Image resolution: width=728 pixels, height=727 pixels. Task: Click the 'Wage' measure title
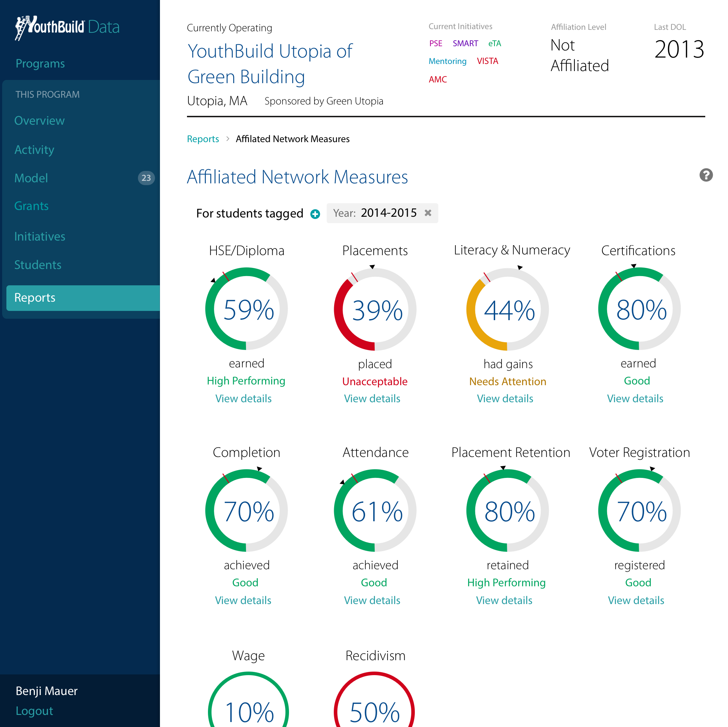[x=248, y=656]
